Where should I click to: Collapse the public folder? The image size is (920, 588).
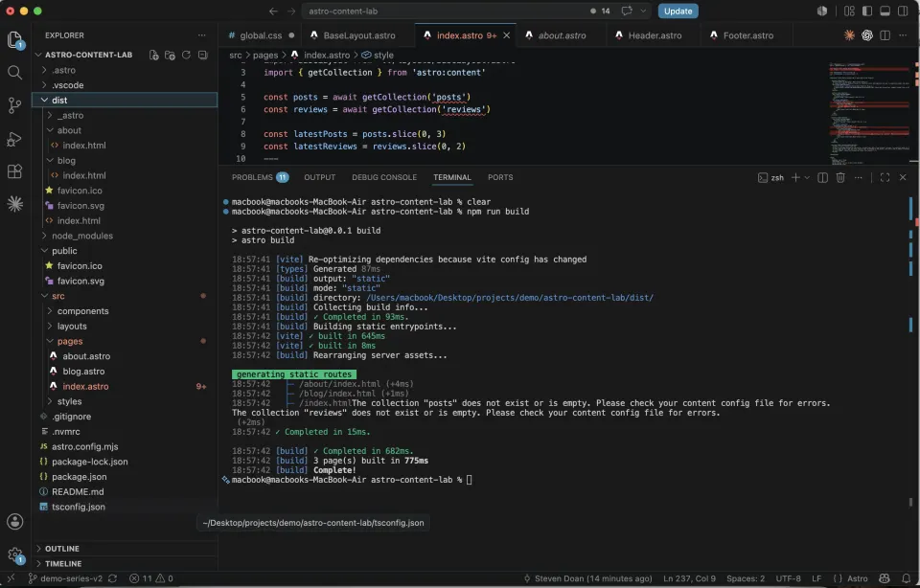point(125,250)
